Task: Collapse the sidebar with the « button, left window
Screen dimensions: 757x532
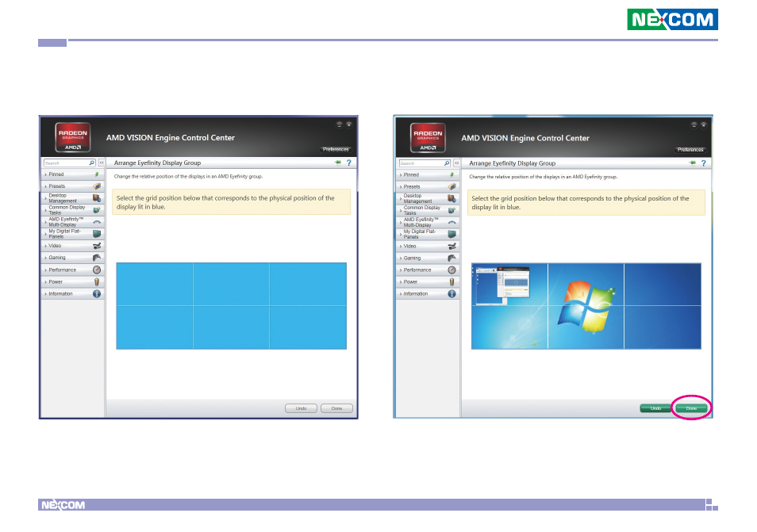Action: pos(102,163)
